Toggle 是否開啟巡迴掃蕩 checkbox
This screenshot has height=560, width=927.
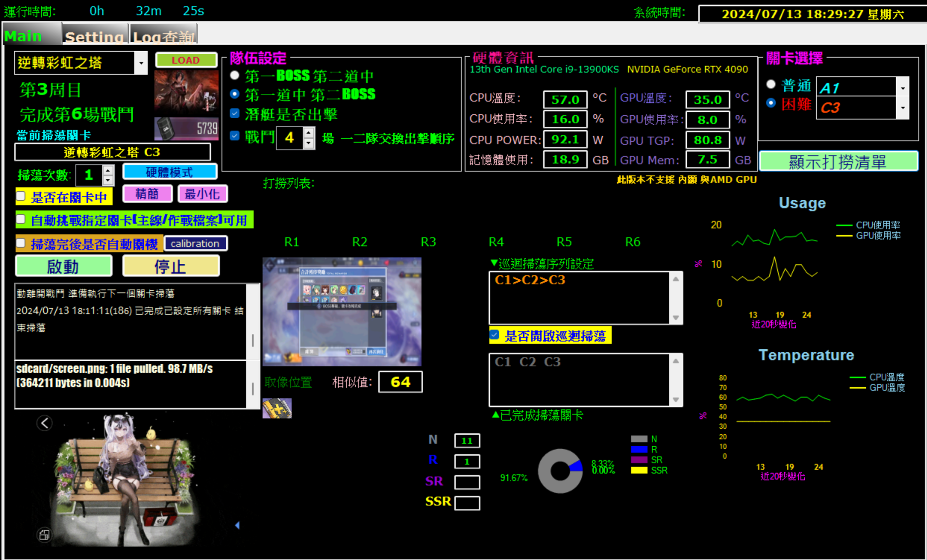(494, 335)
